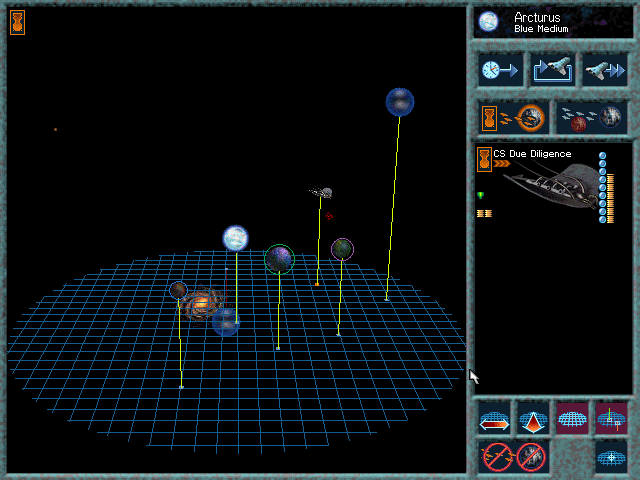Click the blue orb column in ship panel

(602, 188)
